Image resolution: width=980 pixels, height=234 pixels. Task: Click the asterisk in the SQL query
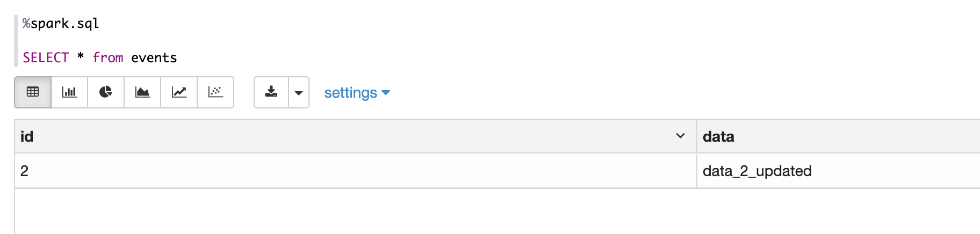click(x=81, y=57)
